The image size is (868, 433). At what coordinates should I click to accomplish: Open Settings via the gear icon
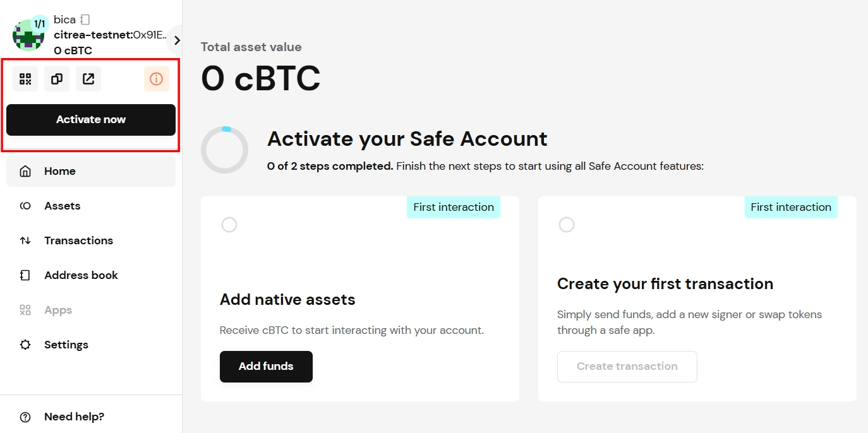(x=25, y=345)
